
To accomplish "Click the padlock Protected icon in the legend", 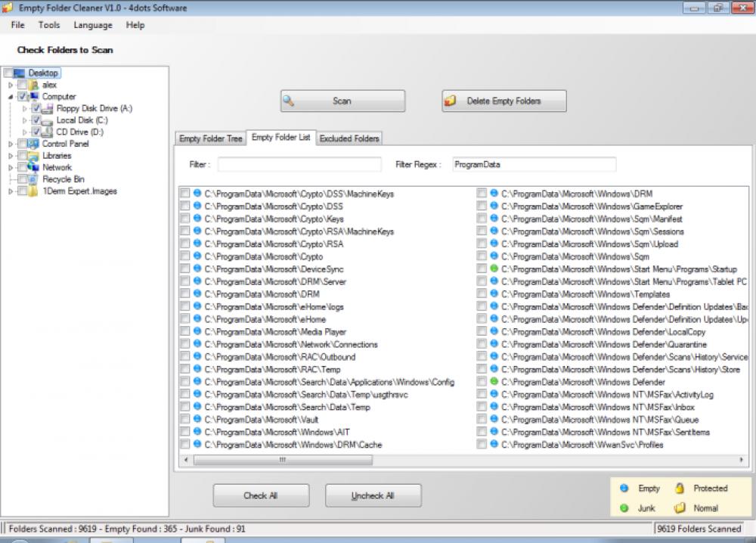I will point(680,489).
